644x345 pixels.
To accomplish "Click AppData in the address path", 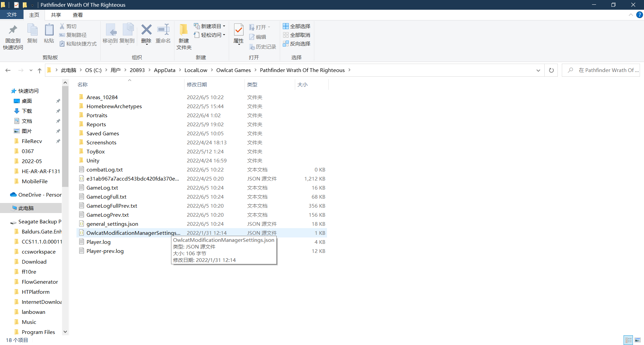I will (x=165, y=70).
